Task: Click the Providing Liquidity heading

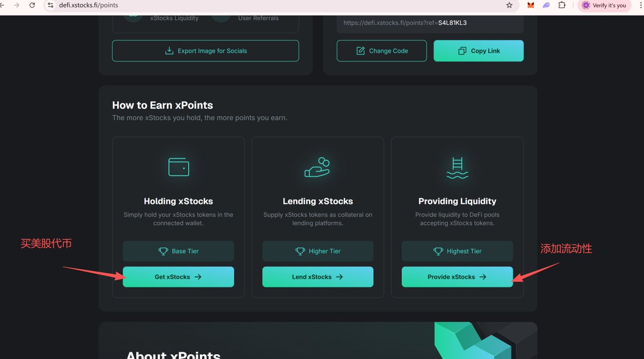Action: click(x=457, y=201)
